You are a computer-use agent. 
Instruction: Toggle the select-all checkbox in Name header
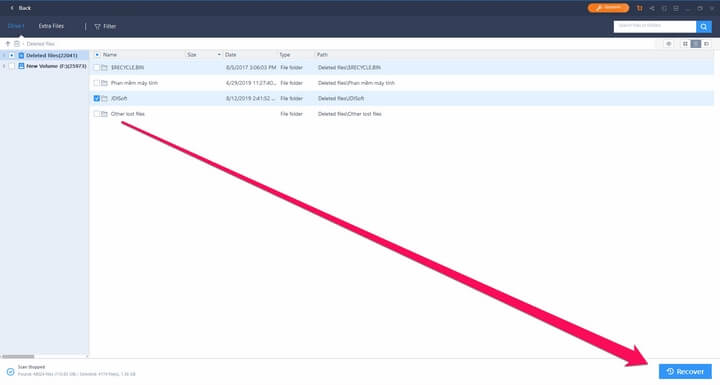click(97, 55)
